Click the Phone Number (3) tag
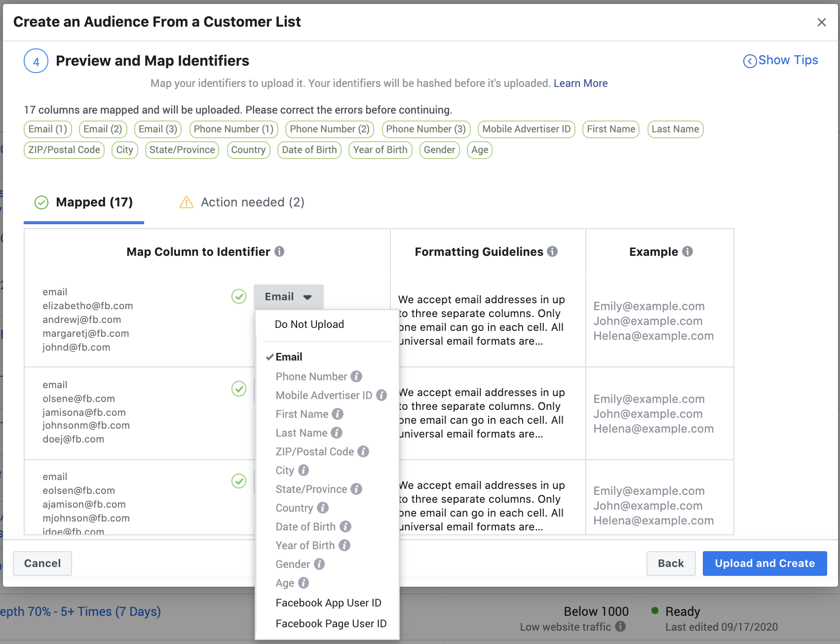Viewport: 840px width, 644px height. [x=426, y=129]
